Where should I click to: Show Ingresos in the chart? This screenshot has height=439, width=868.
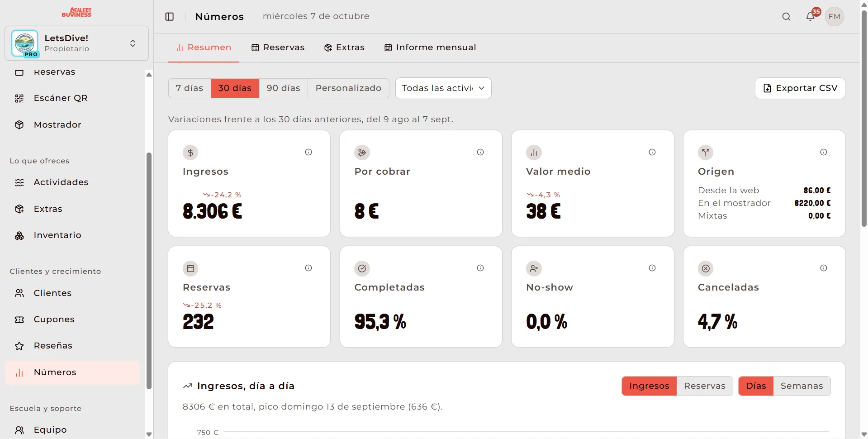point(649,386)
